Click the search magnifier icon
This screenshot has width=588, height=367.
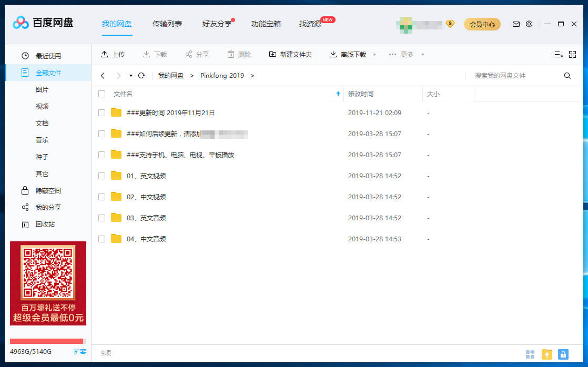(567, 76)
